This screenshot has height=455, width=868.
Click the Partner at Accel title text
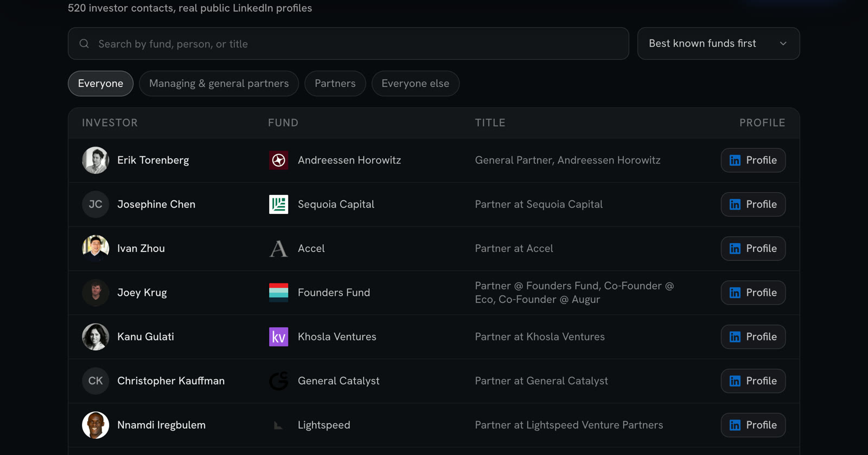tap(514, 248)
